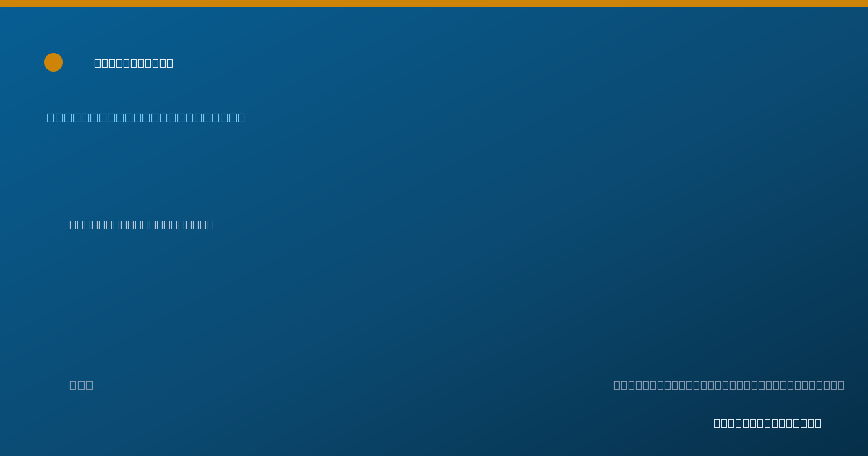Click the orange circle logo icon
The image size is (868, 456).
(54, 62)
